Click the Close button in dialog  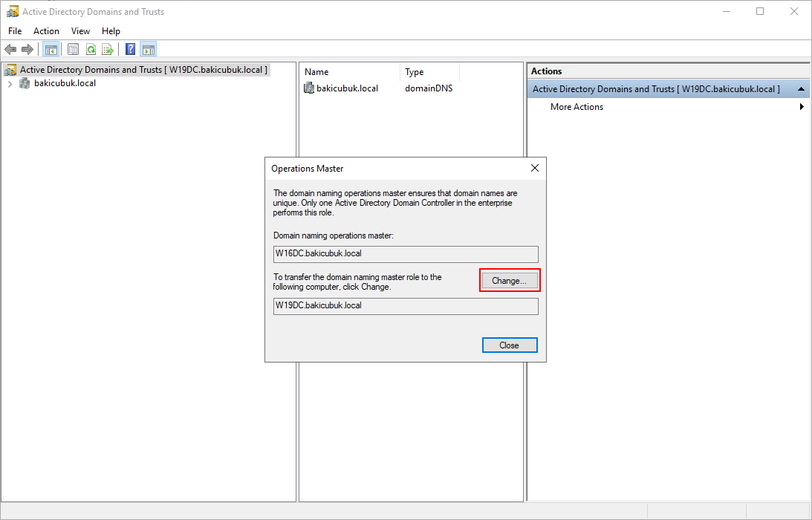510,345
